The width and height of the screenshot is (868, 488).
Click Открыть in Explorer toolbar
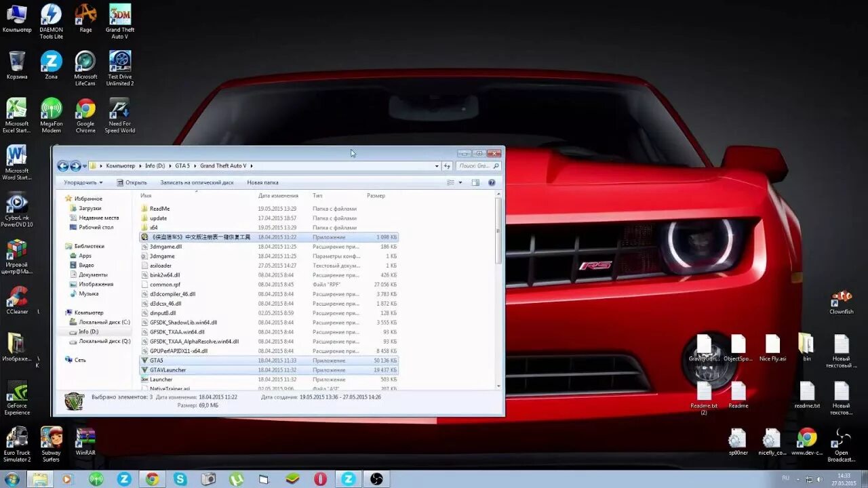pyautogui.click(x=132, y=182)
